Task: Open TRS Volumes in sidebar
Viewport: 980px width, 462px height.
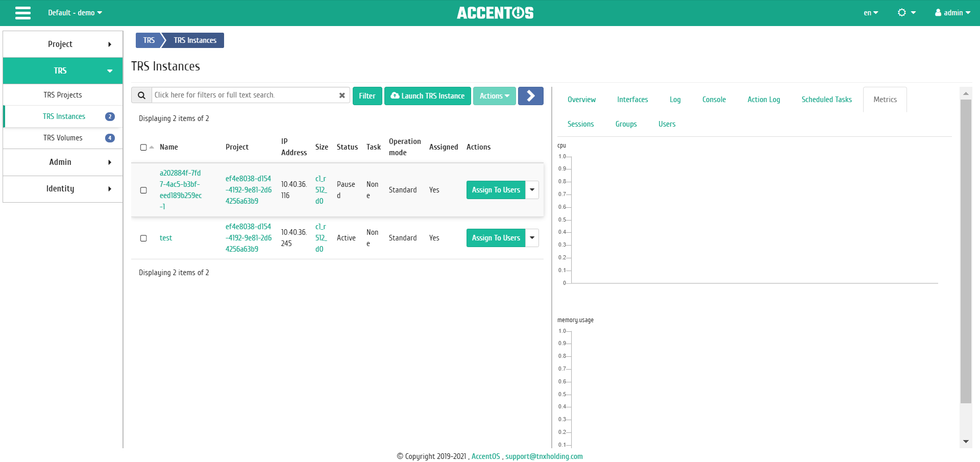Action: [x=63, y=138]
